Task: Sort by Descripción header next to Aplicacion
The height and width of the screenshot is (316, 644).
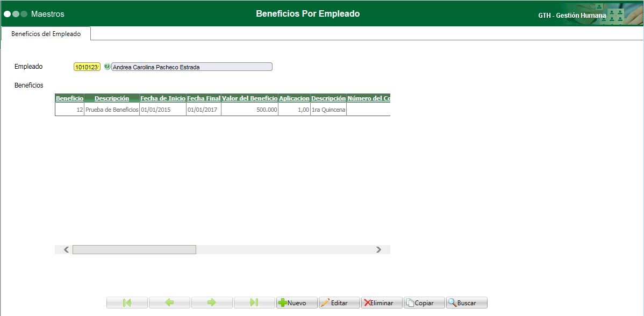Action: click(328, 98)
